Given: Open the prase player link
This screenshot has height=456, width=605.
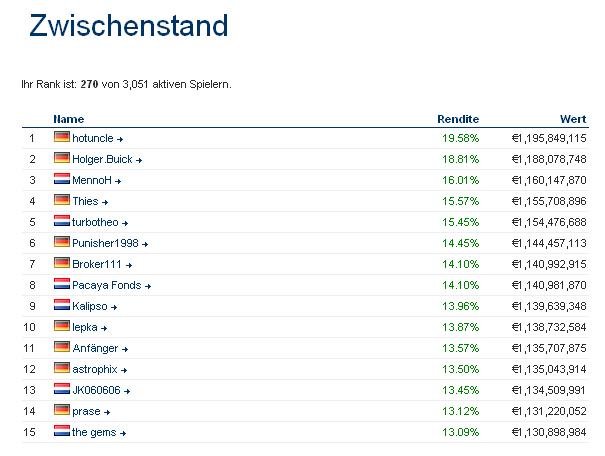Looking at the screenshot, I should 86,411.
